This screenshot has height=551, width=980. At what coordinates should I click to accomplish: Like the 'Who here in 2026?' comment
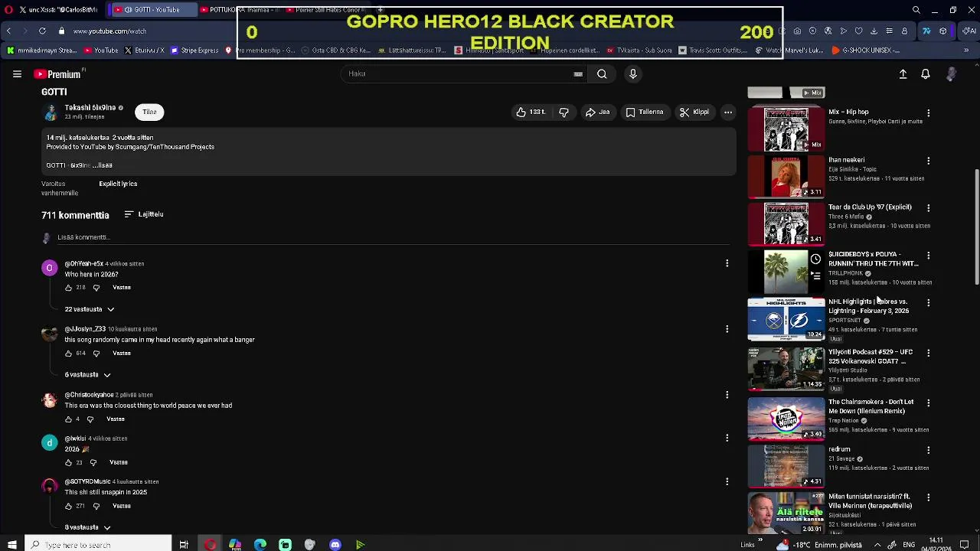pos(68,288)
